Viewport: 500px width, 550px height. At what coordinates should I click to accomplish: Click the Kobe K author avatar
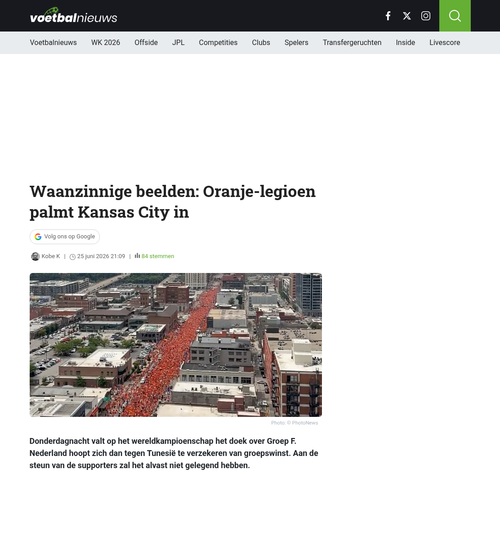tap(35, 256)
